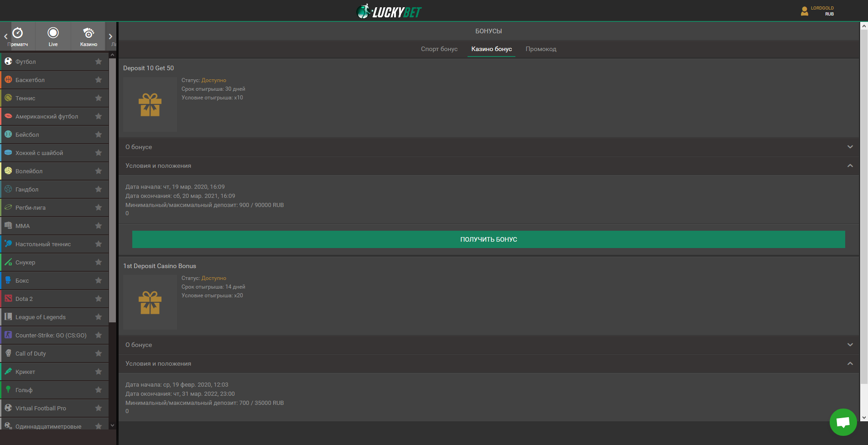Switch to the Спорт бонус tab
The image size is (868, 445).
[439, 49]
